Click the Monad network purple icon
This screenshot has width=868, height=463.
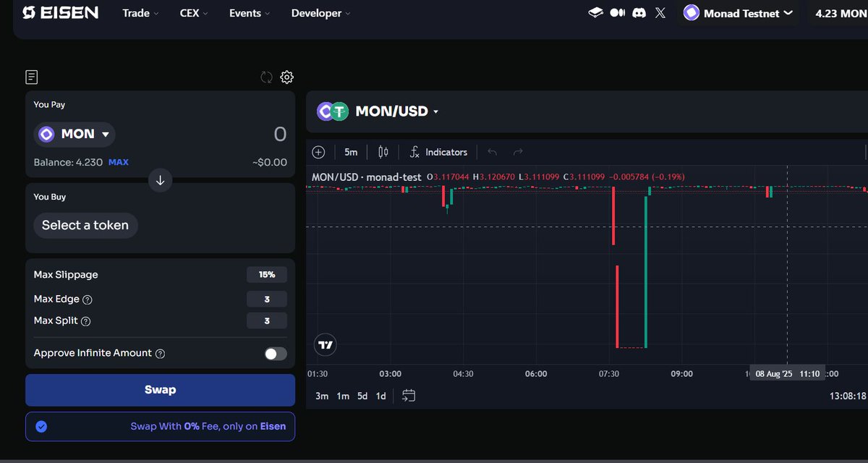point(692,13)
